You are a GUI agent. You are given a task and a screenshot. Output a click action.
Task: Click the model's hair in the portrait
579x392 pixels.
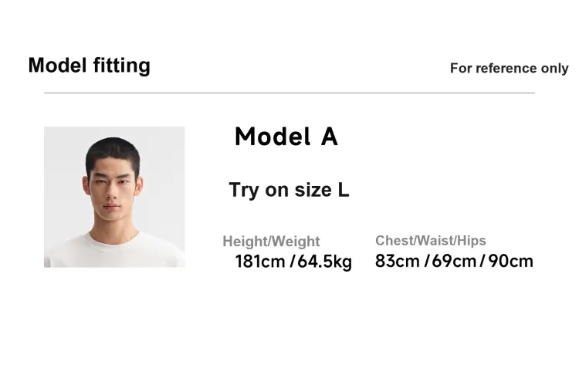(113, 151)
